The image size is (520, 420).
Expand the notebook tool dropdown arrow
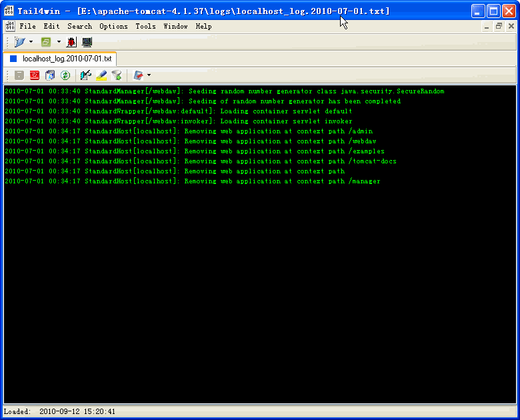point(149,75)
